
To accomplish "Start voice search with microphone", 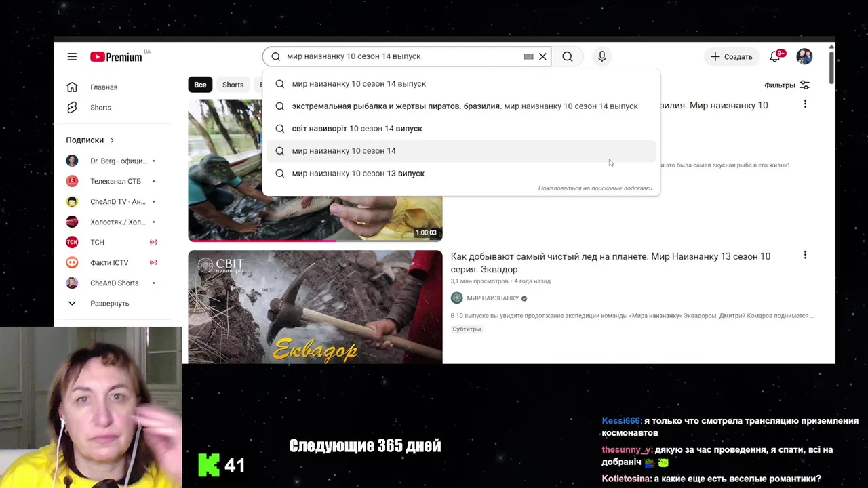I will tap(602, 57).
